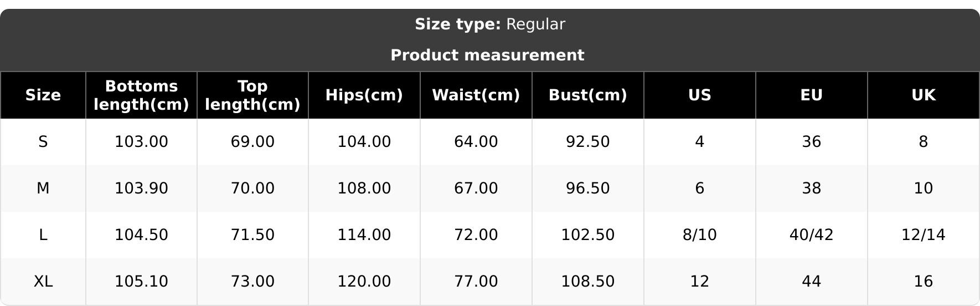
Task: Select the Hips(cm) column header
Action: [x=364, y=95]
